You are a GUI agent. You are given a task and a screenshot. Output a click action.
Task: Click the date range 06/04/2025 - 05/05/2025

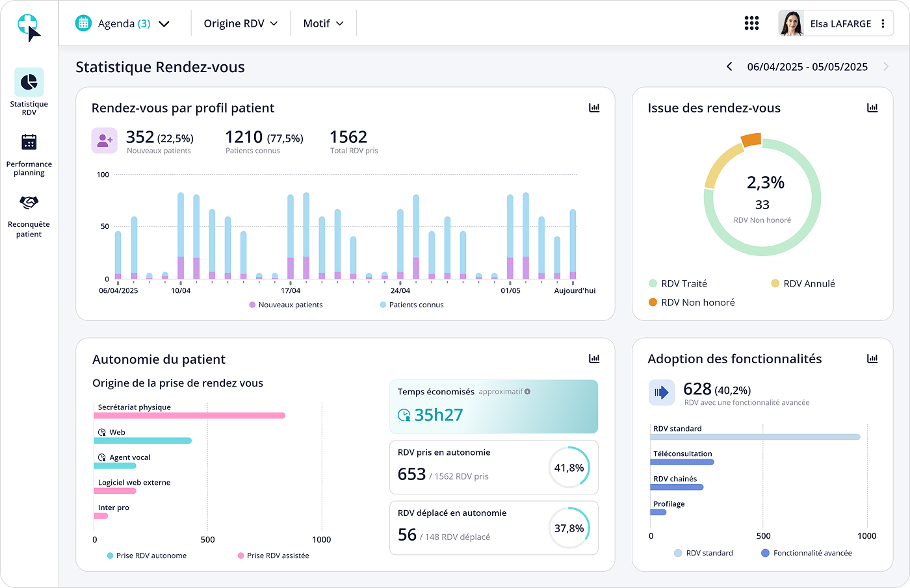pyautogui.click(x=807, y=67)
